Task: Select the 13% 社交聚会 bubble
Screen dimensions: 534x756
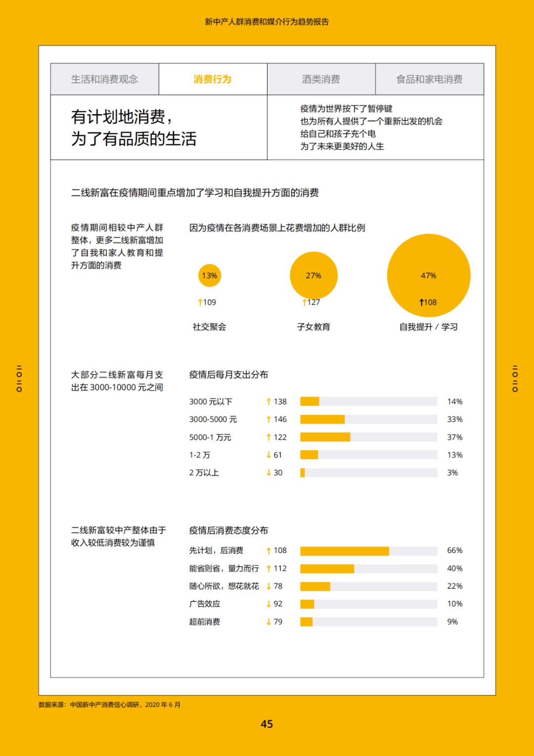Action: (210, 276)
